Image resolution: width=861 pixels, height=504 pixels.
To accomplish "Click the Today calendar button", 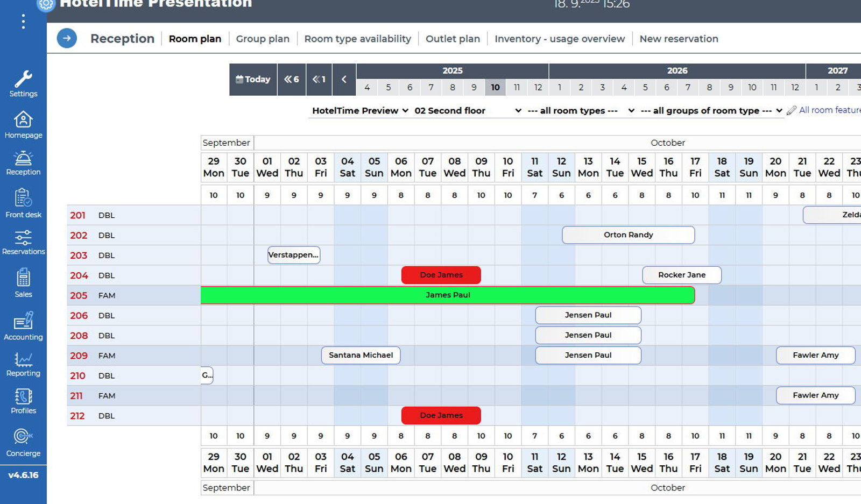I will pyautogui.click(x=253, y=79).
